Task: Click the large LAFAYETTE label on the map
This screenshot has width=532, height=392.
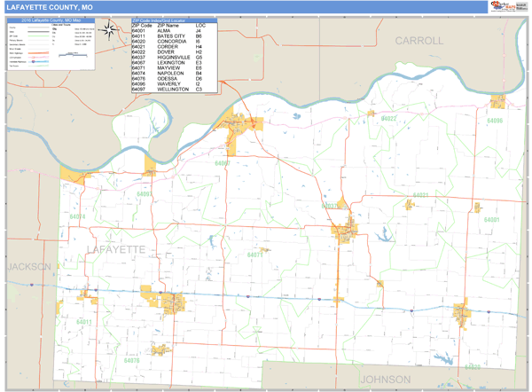Action: [x=116, y=251]
